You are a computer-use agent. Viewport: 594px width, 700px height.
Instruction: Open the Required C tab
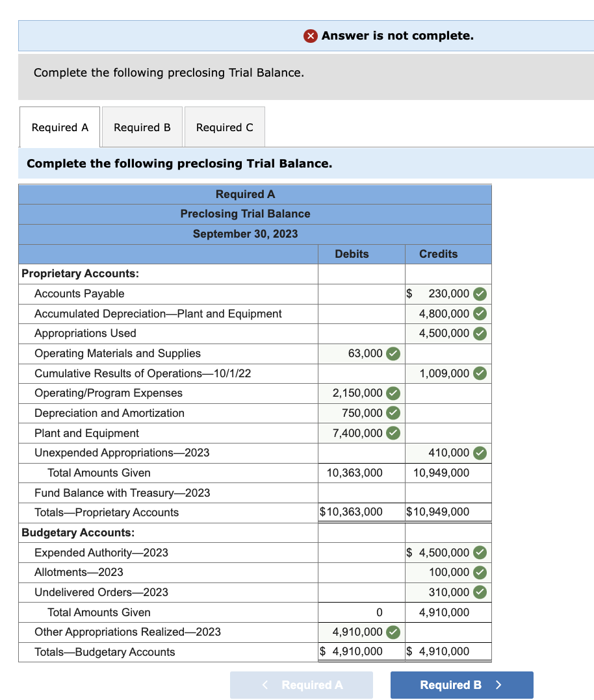coord(224,127)
